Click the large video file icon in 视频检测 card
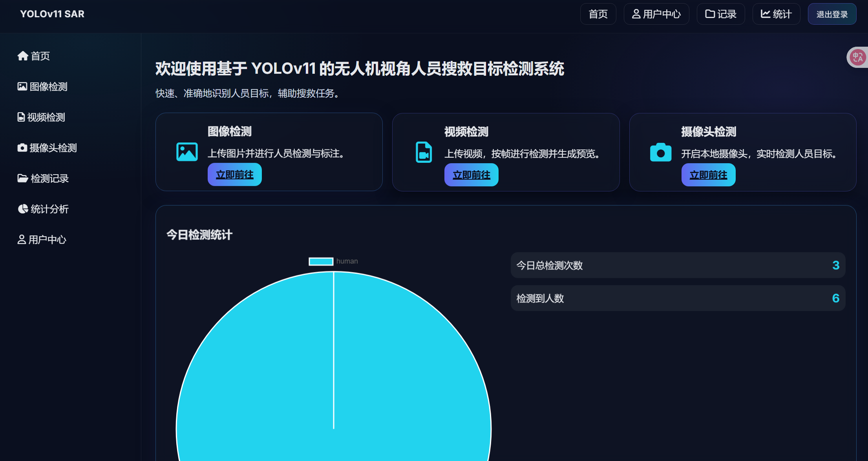 point(424,152)
